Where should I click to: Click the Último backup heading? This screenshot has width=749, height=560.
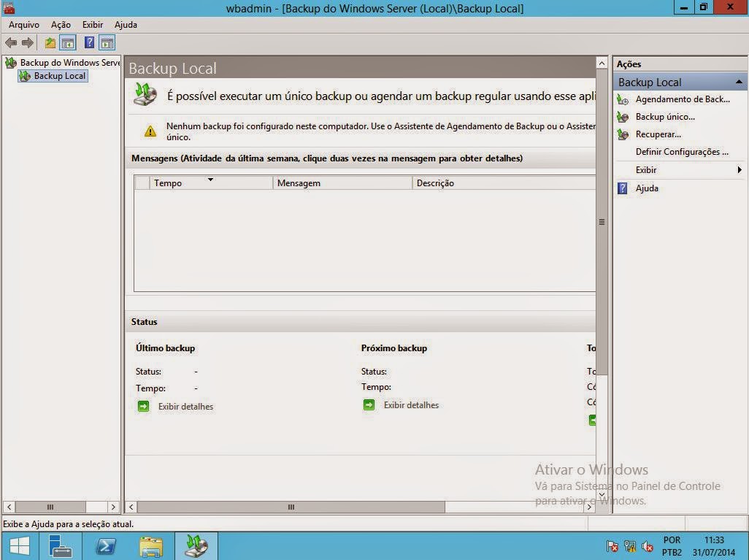click(x=165, y=348)
